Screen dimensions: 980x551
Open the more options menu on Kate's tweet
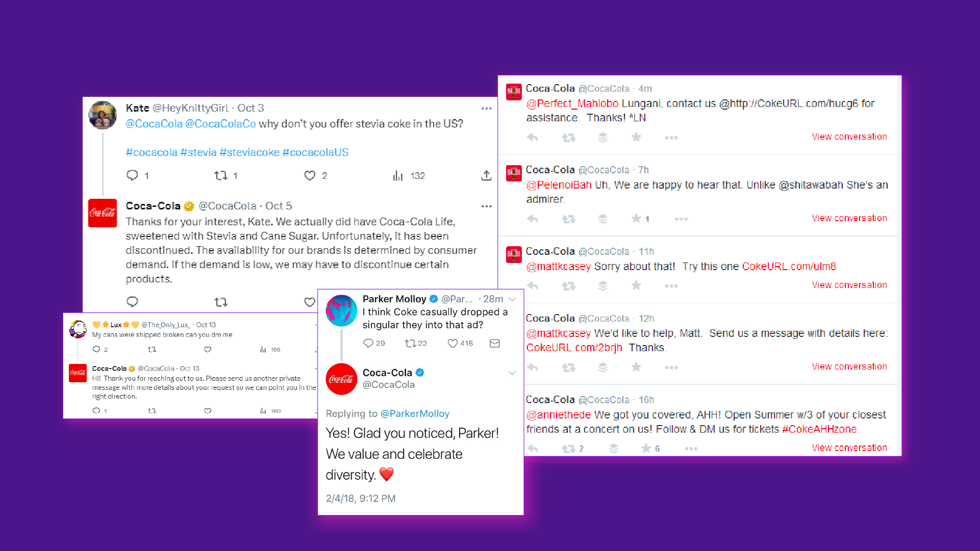[486, 108]
